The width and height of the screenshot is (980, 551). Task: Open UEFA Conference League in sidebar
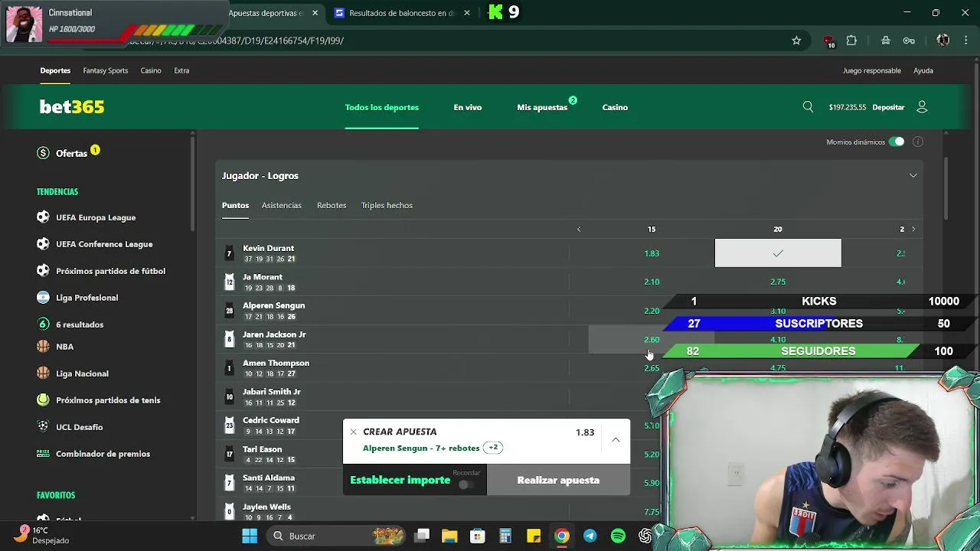pyautogui.click(x=104, y=244)
